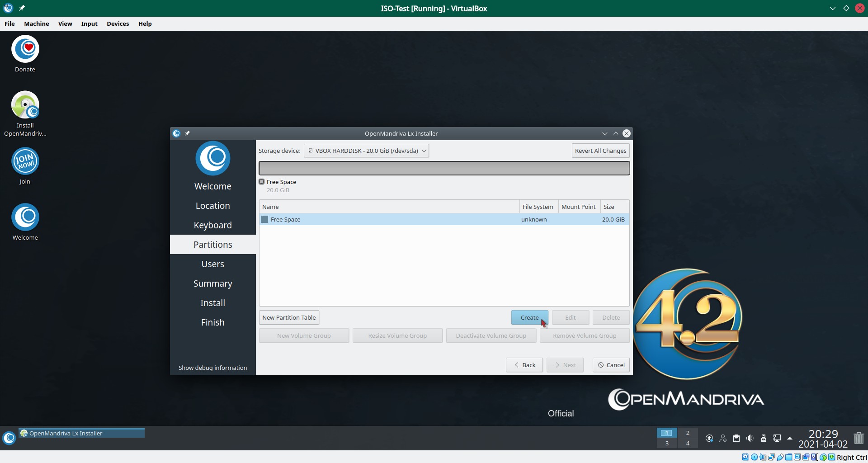
Task: Expand hidden system tray icons arrow
Action: [790, 438]
